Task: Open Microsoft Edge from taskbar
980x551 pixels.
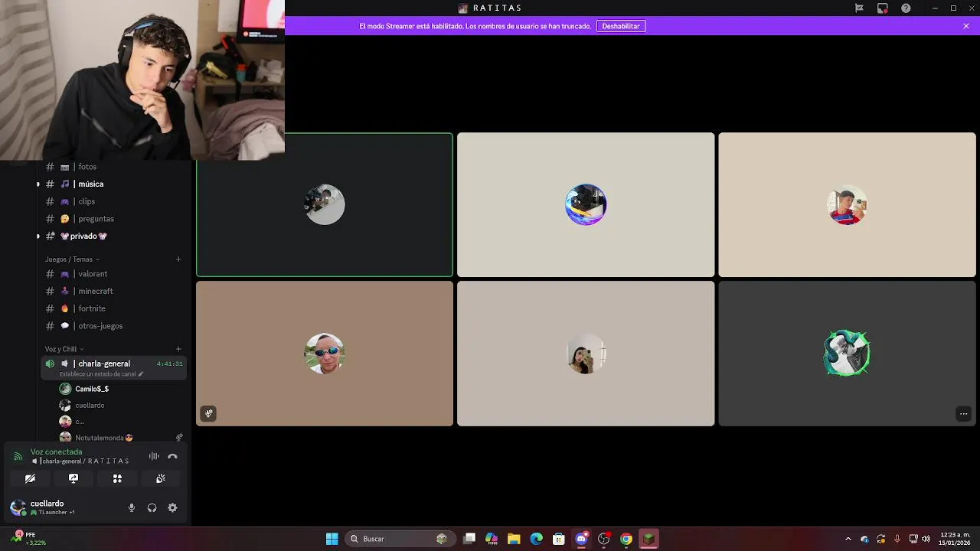Action: pos(536,539)
